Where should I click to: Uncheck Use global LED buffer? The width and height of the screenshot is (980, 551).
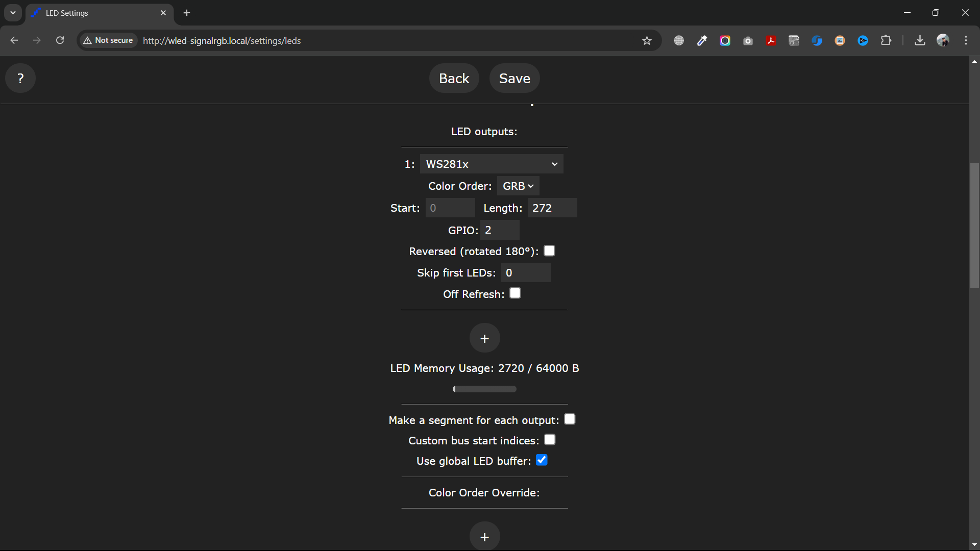point(542,460)
